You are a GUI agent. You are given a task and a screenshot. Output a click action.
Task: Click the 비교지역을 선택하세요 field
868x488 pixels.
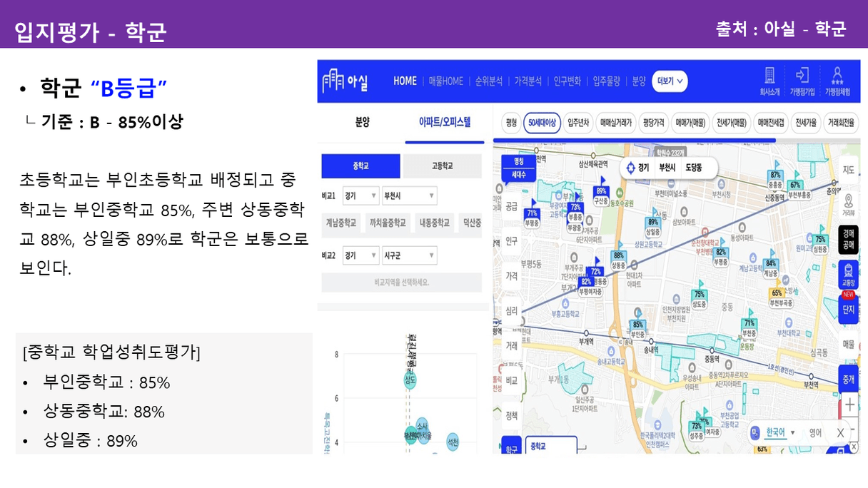pos(401,282)
